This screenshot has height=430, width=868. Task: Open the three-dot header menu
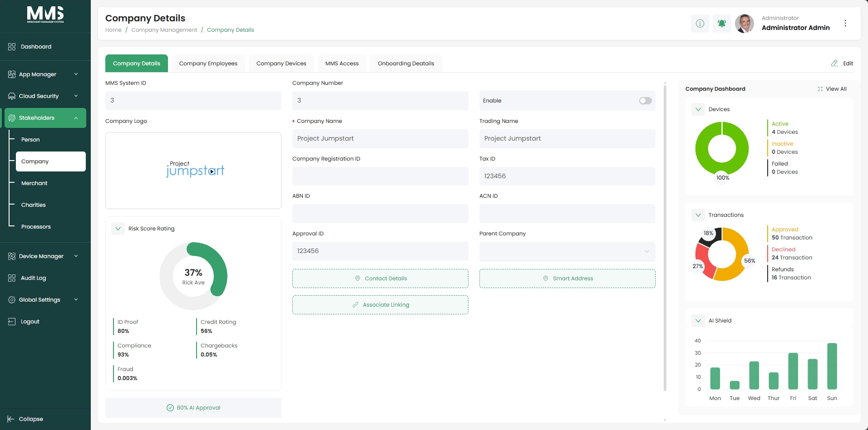(845, 23)
